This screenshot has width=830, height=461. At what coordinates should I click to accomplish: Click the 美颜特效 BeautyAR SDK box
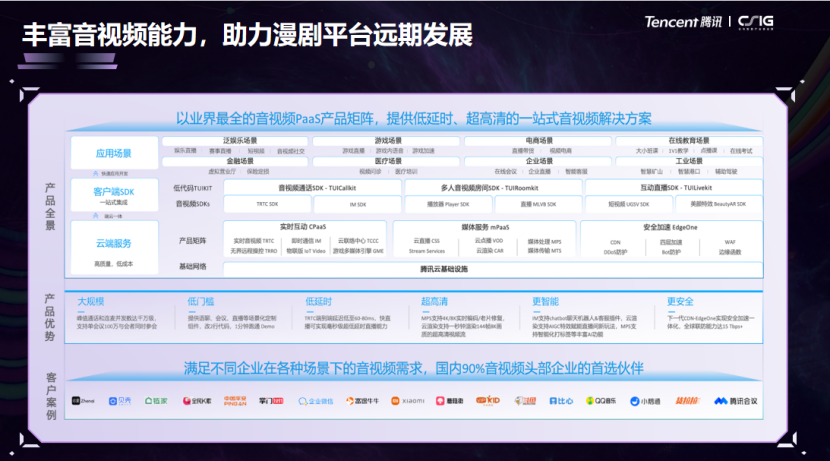point(719,204)
